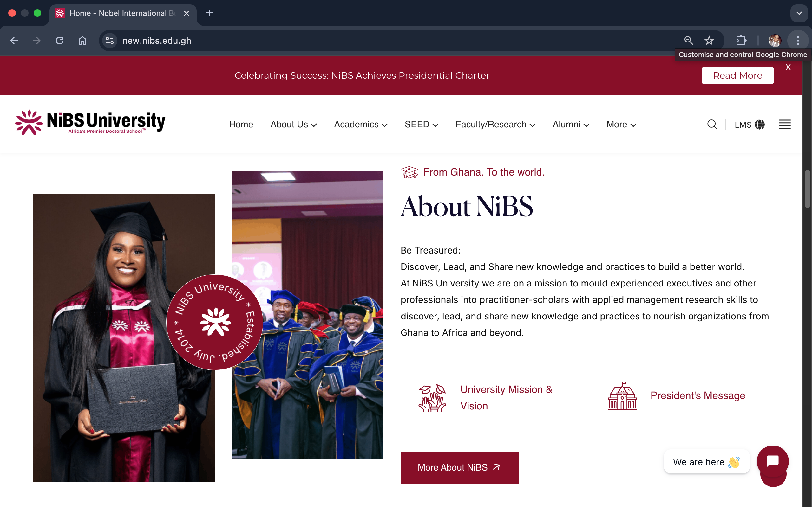Image resolution: width=812 pixels, height=507 pixels.
Task: Dismiss the announcement banner with X
Action: (788, 67)
